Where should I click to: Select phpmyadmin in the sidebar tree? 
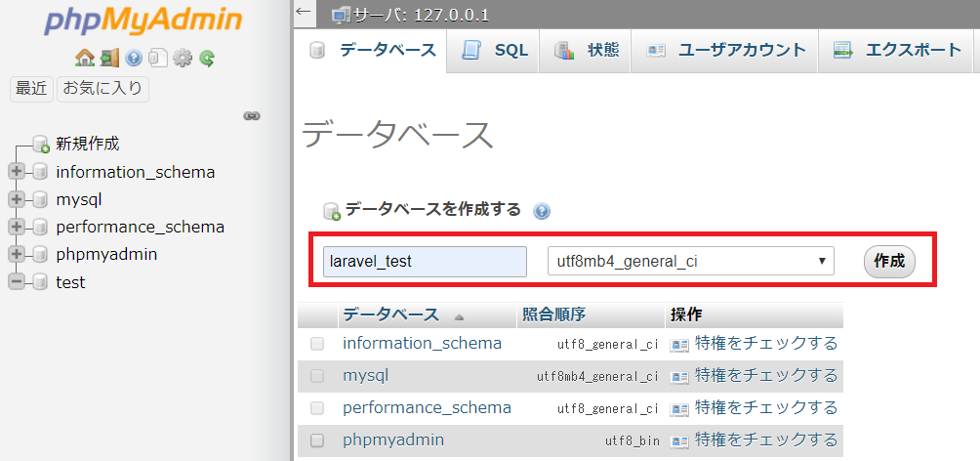point(106,255)
